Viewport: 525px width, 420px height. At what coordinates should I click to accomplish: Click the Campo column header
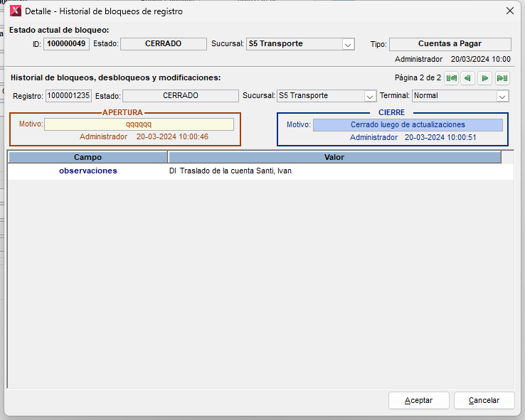pyautogui.click(x=87, y=157)
